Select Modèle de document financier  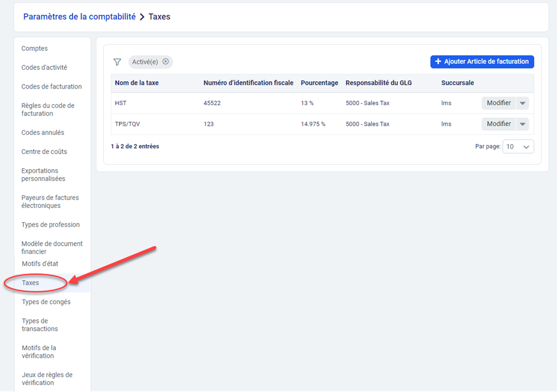(x=52, y=247)
